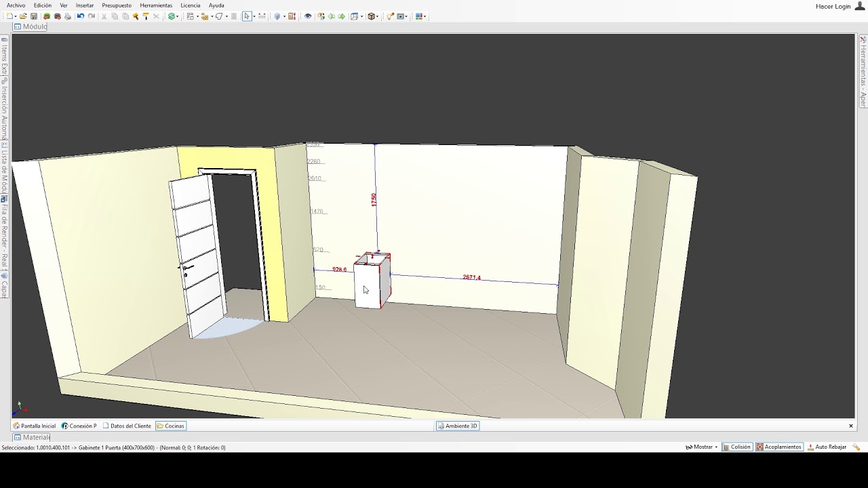Click the wall-with-door icon in toolbar
This screenshot has width=868, height=488.
pyautogui.click(x=292, y=16)
